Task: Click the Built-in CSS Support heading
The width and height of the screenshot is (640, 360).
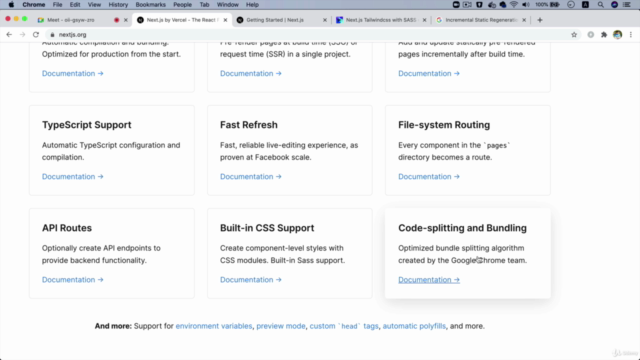Action: click(267, 228)
